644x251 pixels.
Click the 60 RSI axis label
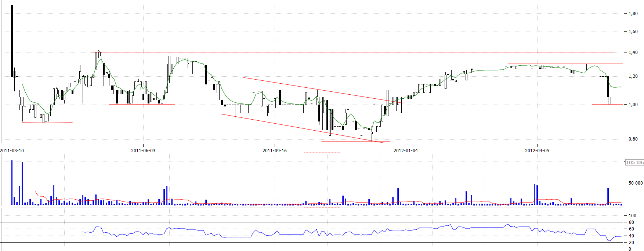tap(631, 229)
